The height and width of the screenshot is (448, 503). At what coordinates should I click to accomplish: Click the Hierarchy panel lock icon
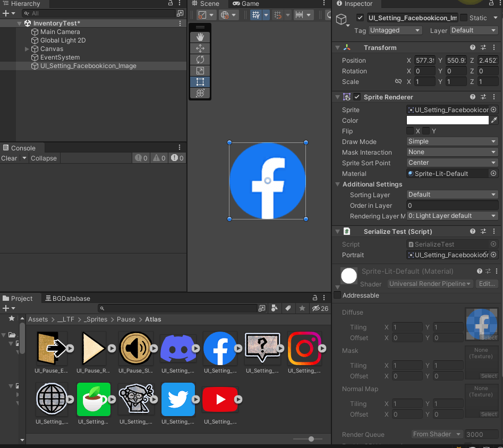[170, 3]
